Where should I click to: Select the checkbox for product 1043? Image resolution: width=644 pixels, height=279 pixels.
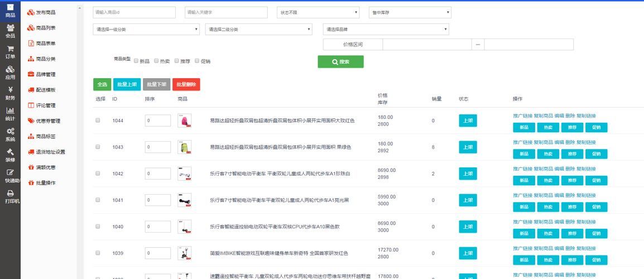[98, 147]
